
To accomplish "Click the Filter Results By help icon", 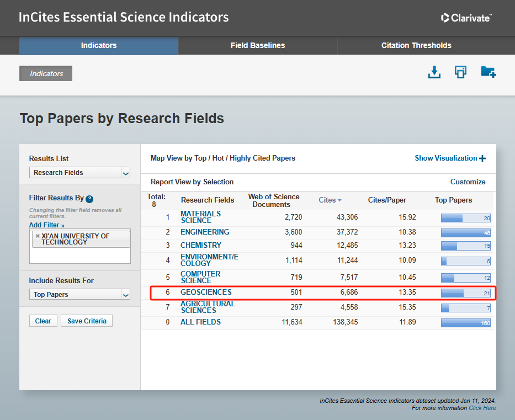I will (89, 199).
